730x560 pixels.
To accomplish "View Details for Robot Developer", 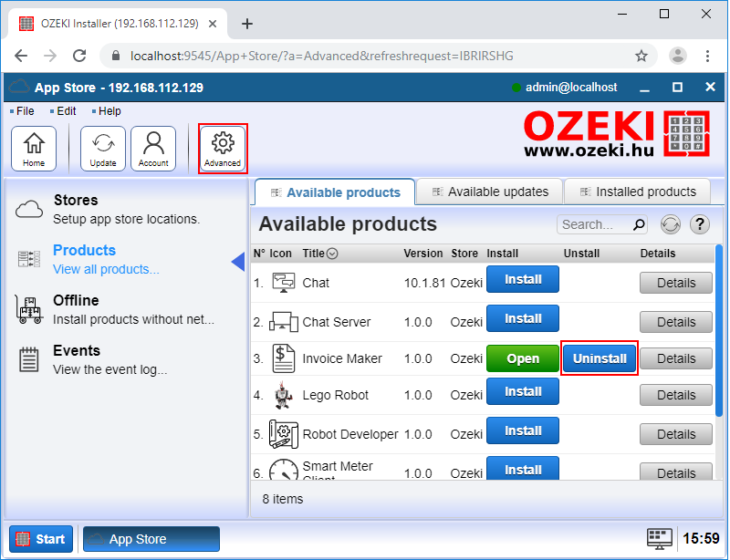I will (676, 434).
